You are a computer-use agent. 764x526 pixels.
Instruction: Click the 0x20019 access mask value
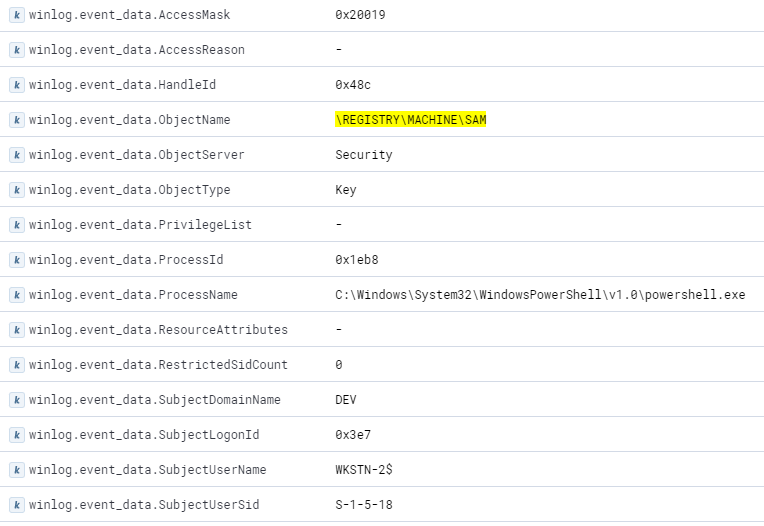[360, 15]
